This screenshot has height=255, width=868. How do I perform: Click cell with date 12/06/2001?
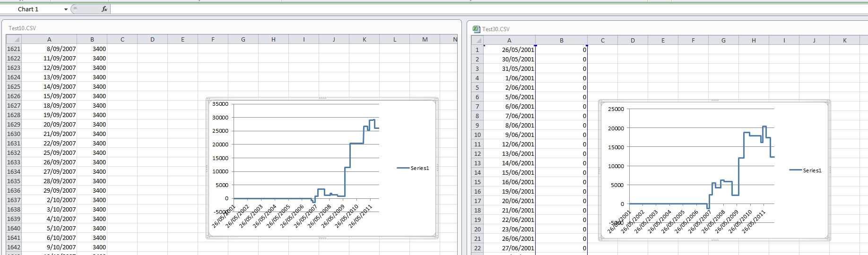[509, 144]
